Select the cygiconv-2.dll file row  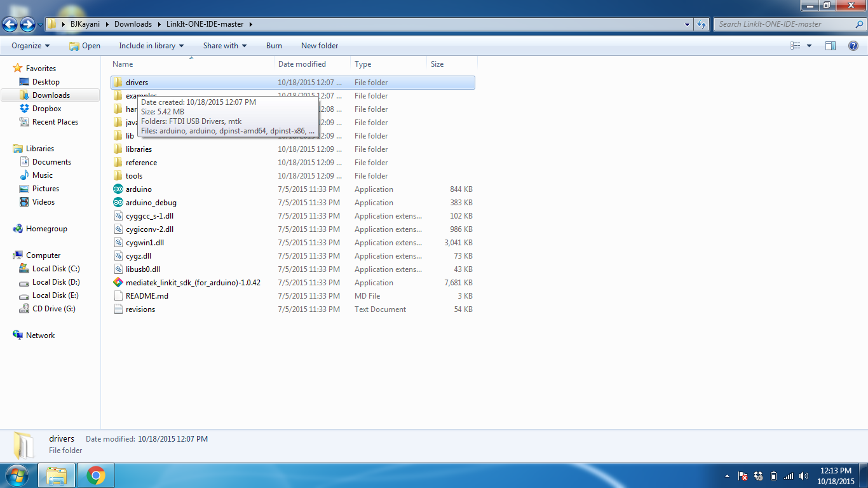292,229
